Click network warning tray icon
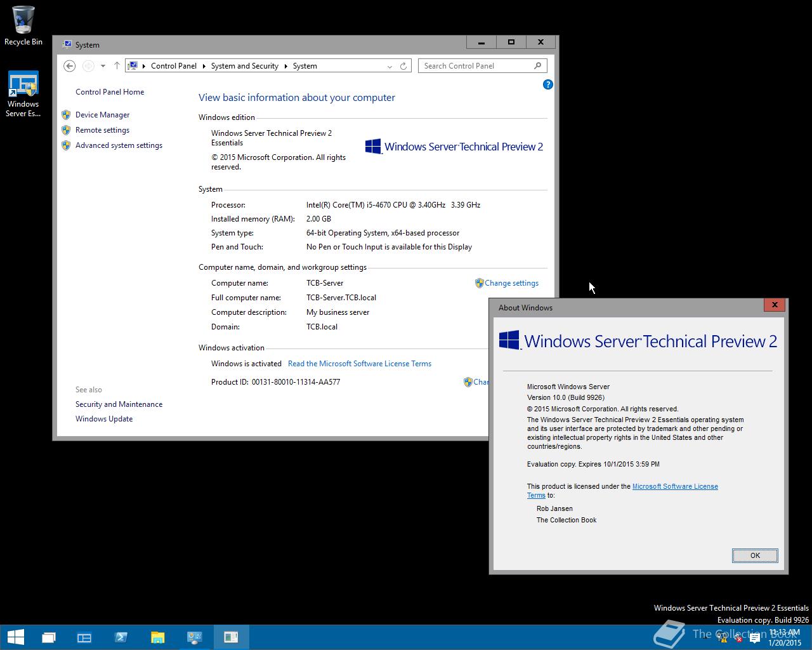The width and height of the screenshot is (812, 650). pos(722,638)
